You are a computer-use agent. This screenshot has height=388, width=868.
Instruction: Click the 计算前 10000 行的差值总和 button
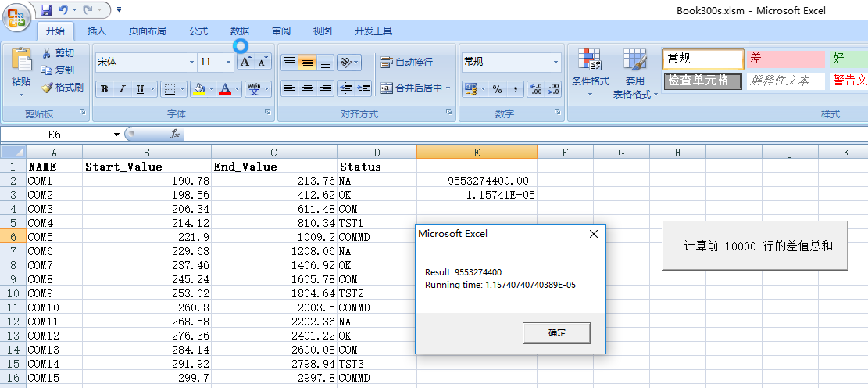tap(755, 246)
